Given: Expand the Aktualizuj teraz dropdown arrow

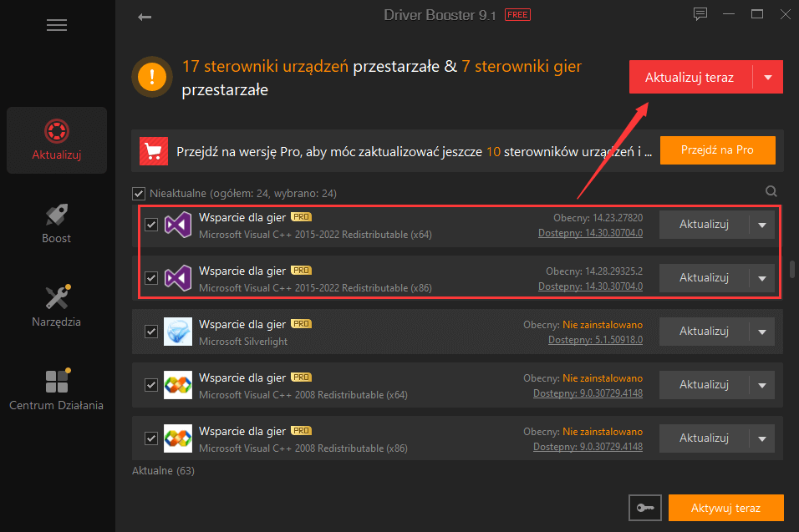Looking at the screenshot, I should [x=768, y=78].
